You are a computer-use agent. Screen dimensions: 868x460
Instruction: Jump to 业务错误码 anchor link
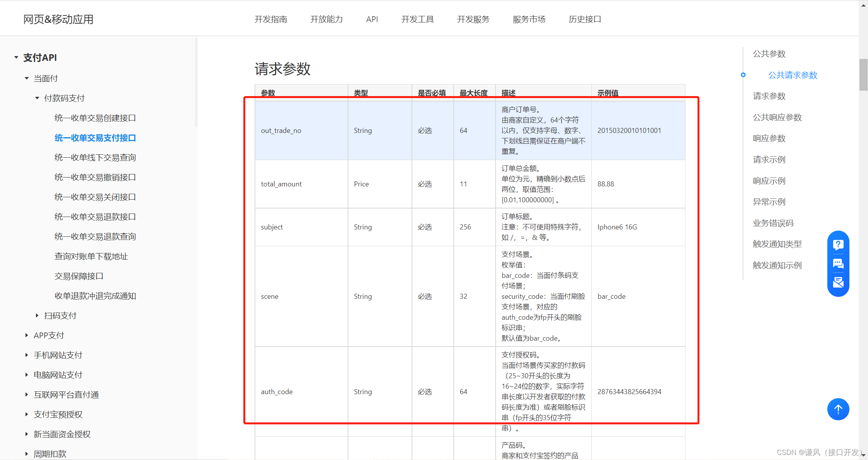[x=773, y=223]
